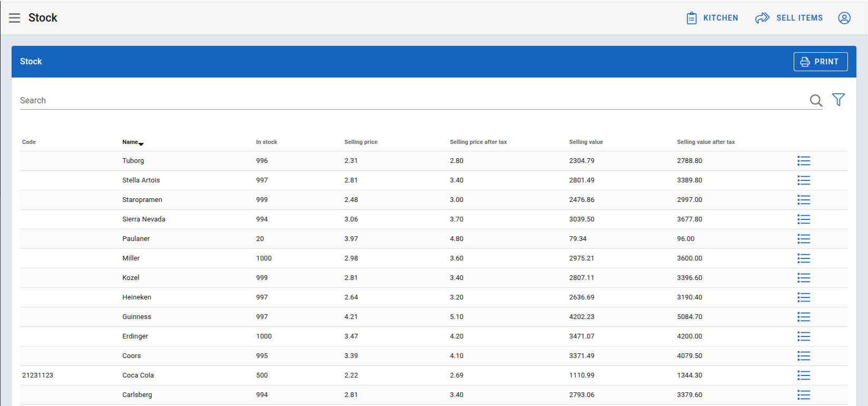Select the Coca Cola name cell
This screenshot has height=406, width=868.
pos(138,375)
